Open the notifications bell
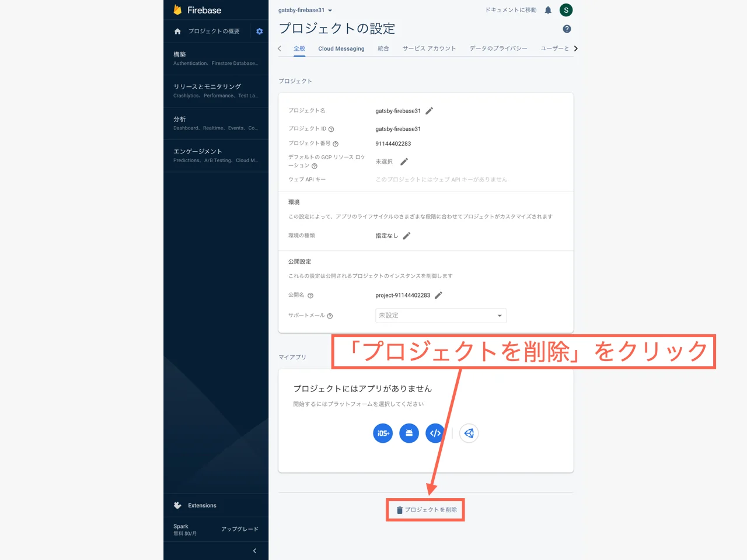The height and width of the screenshot is (560, 747). [x=547, y=10]
